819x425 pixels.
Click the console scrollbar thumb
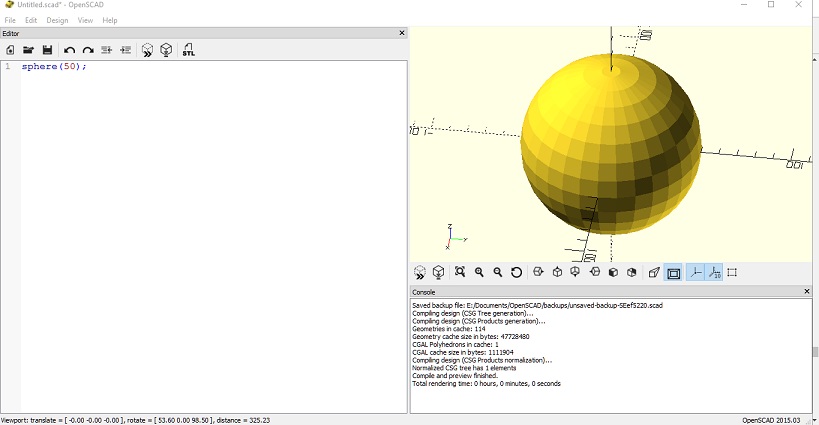tap(815, 352)
